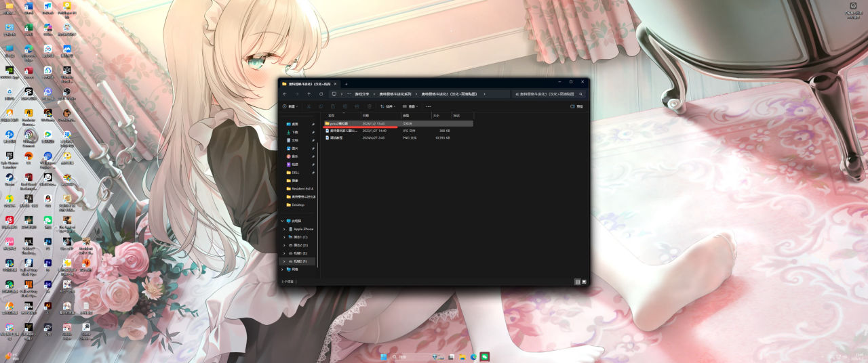Delete the selected item via trash icon
This screenshot has height=363, width=868.
click(x=370, y=106)
